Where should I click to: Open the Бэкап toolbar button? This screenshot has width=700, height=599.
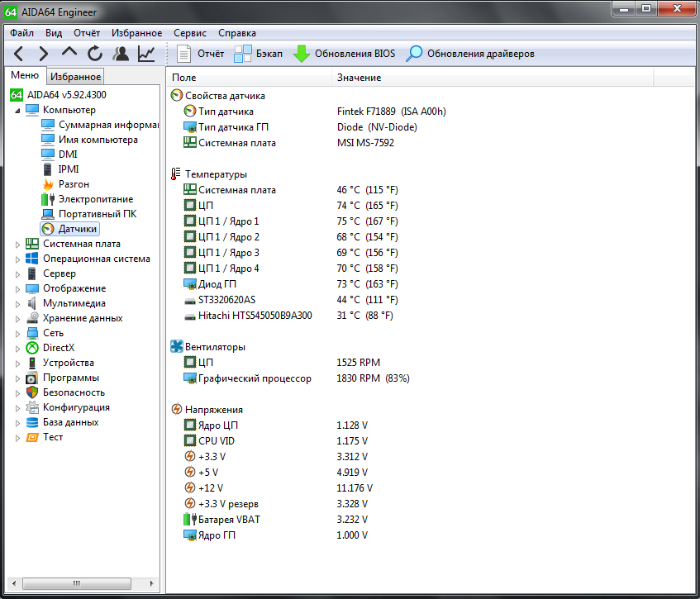click(259, 54)
